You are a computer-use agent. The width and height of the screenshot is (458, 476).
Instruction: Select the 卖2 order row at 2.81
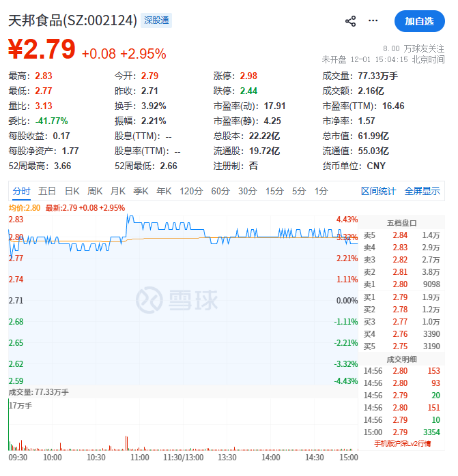(x=401, y=272)
